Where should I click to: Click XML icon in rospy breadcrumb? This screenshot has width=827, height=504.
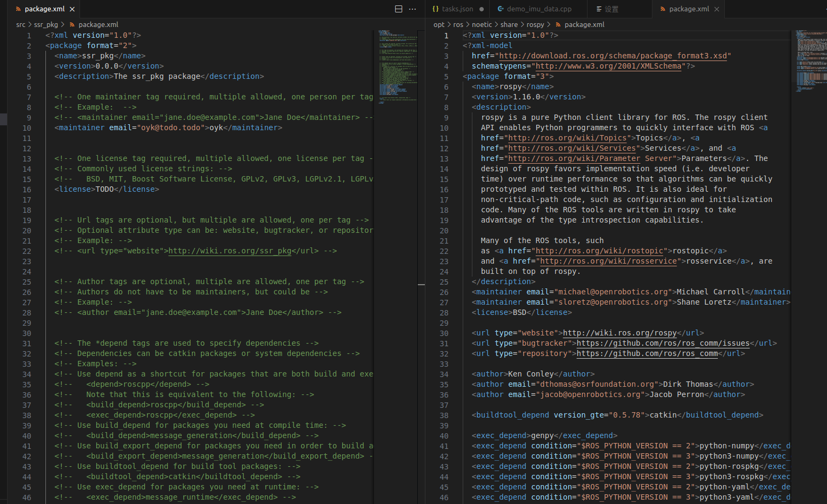[x=558, y=25]
